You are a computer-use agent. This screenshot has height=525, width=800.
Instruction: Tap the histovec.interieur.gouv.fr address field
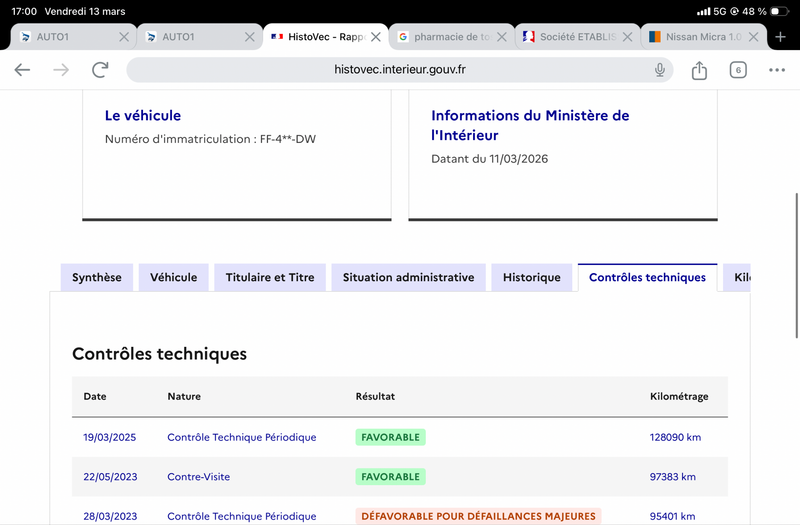pos(400,70)
